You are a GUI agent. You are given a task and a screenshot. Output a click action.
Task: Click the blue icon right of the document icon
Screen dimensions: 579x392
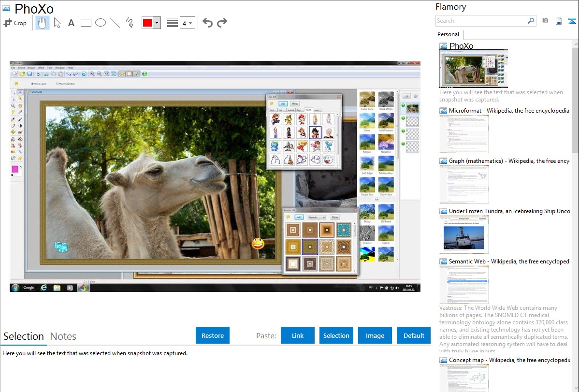(572, 21)
